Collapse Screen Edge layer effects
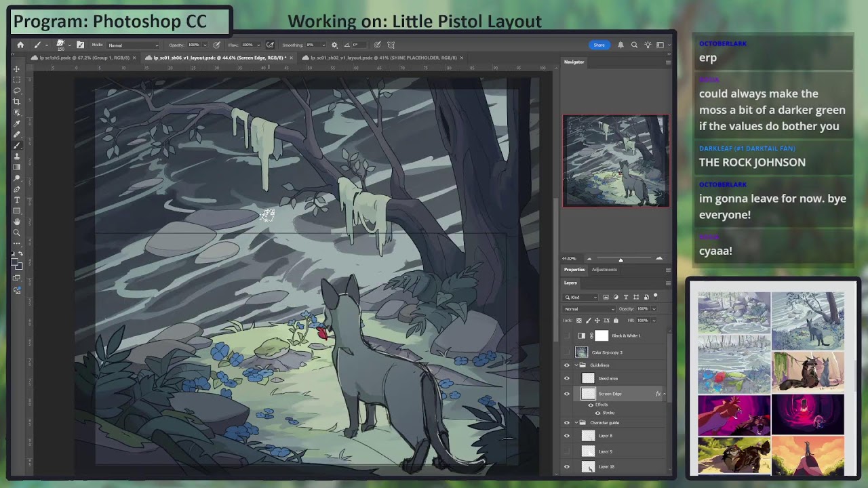The height and width of the screenshot is (488, 868). tap(664, 394)
